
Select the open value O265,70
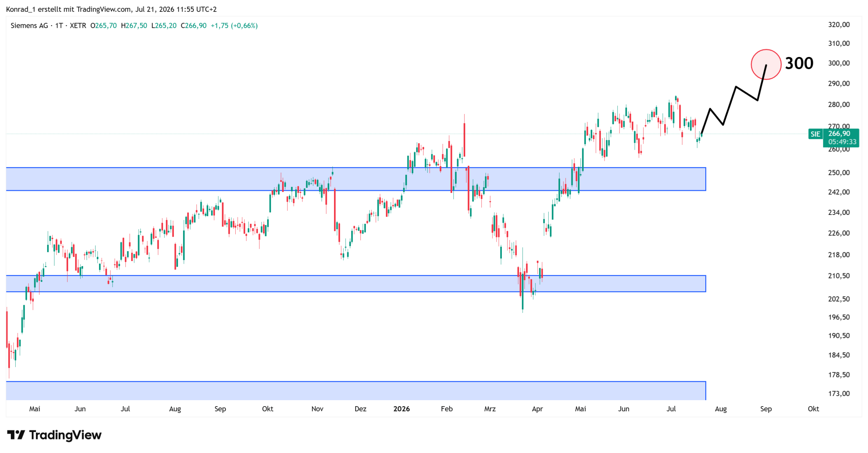click(103, 26)
